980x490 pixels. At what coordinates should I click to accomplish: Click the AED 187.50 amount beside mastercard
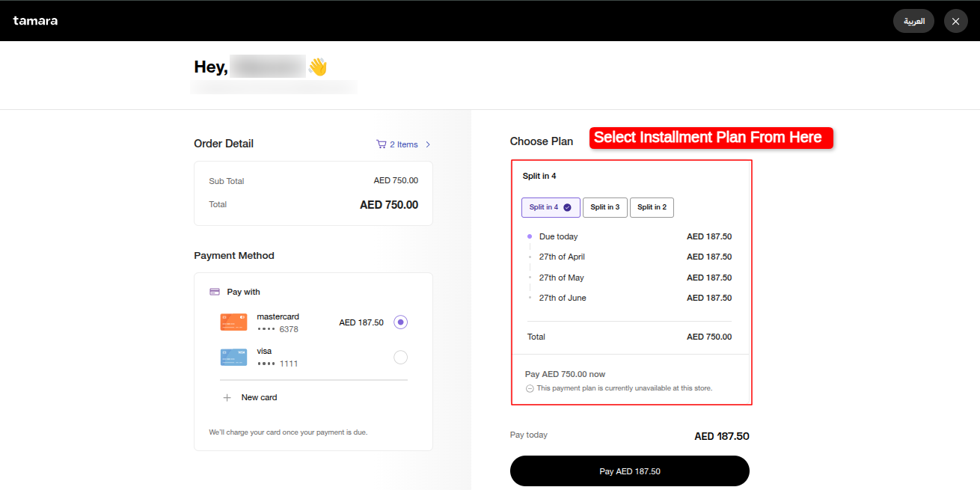click(x=361, y=322)
